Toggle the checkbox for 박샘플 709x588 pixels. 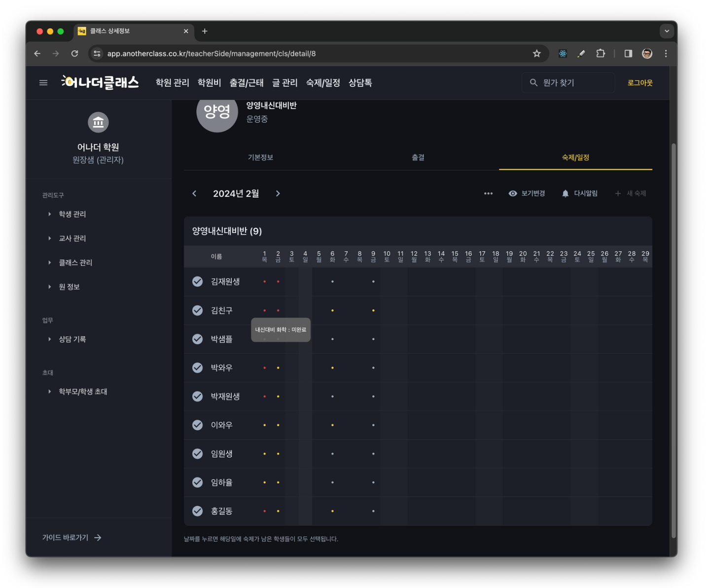[x=198, y=339]
